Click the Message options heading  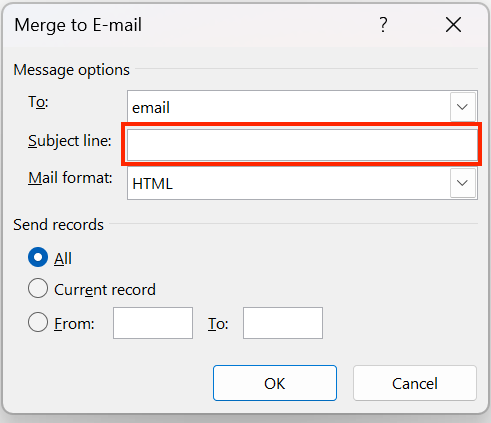[72, 70]
